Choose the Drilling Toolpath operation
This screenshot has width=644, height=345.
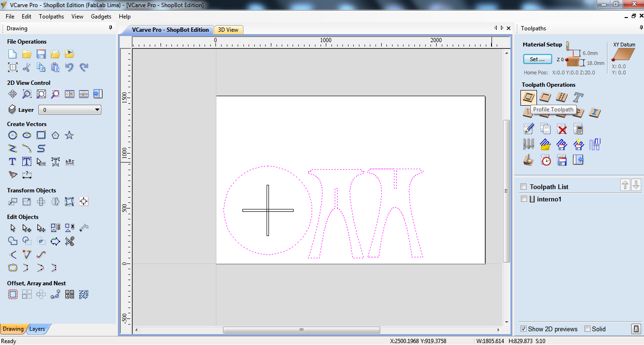(x=562, y=98)
